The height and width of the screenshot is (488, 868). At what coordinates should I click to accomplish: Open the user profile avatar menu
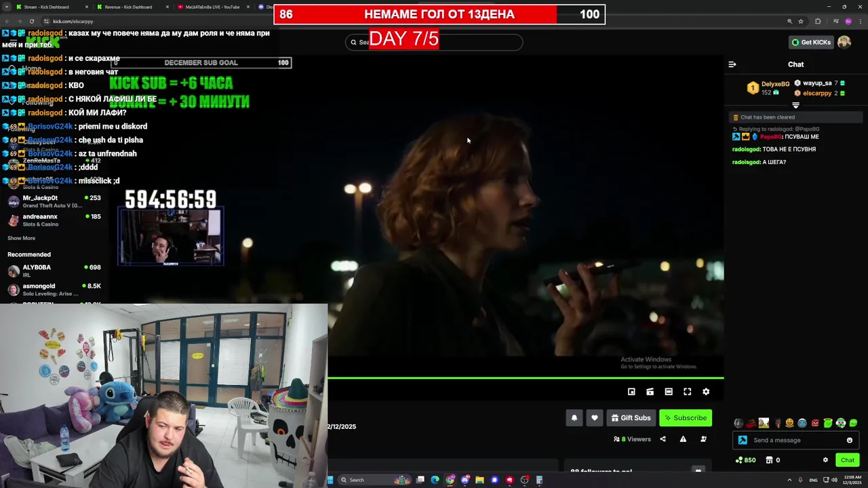pos(844,42)
